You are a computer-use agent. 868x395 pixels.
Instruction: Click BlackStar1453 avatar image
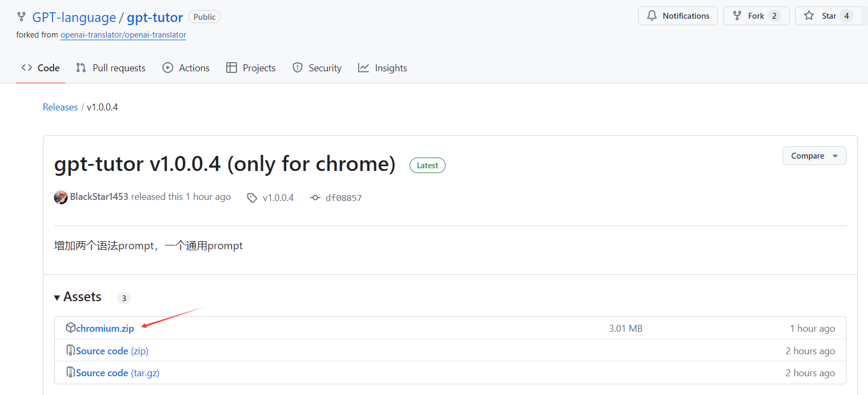point(61,197)
